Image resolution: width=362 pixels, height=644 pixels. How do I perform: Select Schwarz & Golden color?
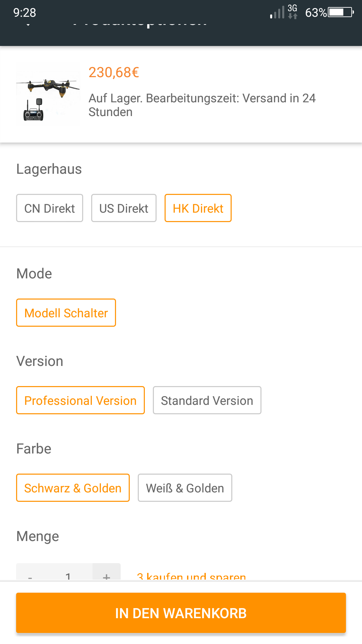click(x=73, y=488)
